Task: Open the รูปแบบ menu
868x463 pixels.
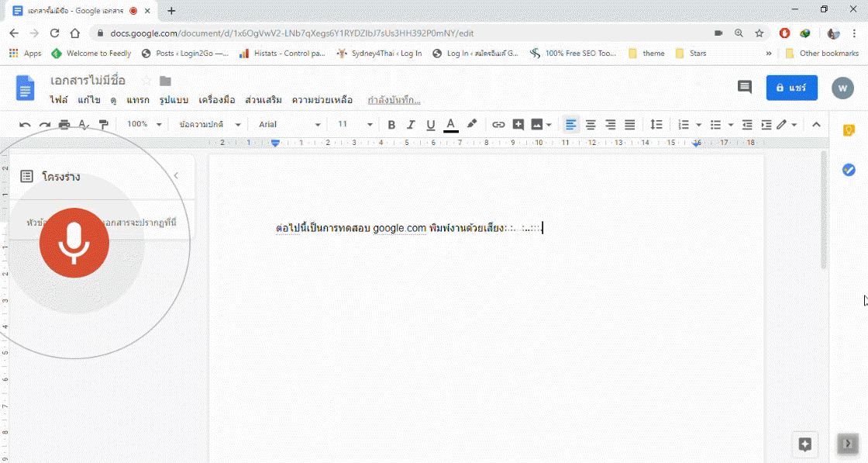Action: 174,100
